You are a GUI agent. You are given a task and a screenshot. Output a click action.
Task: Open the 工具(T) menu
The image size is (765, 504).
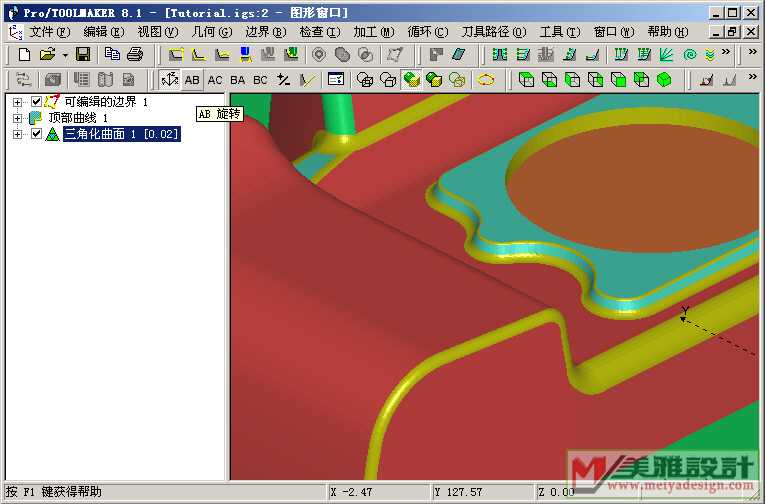tap(560, 32)
